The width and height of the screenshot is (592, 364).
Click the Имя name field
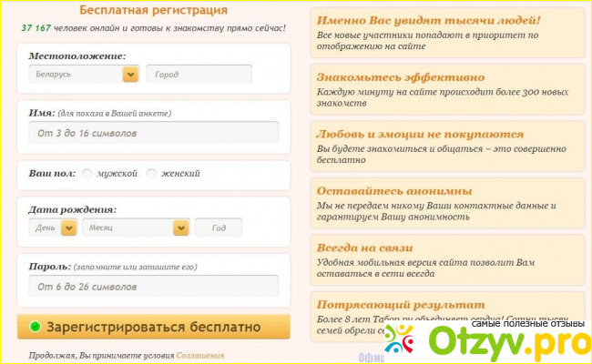153,133
